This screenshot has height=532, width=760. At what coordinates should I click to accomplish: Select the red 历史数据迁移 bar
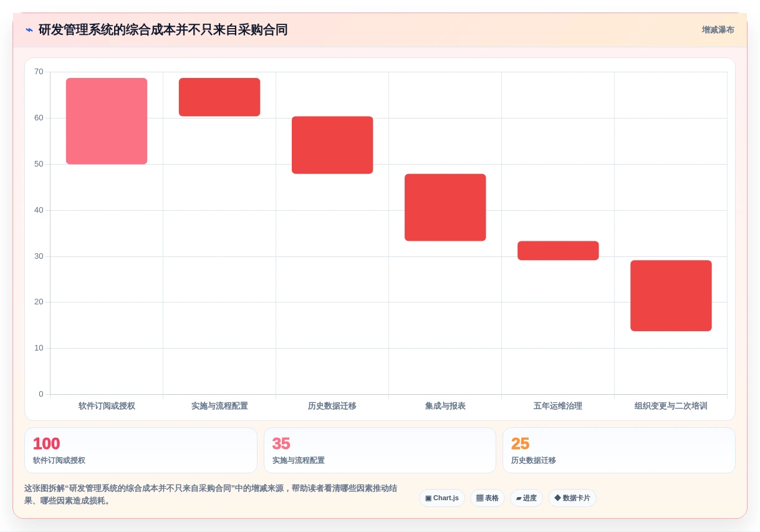[332, 145]
